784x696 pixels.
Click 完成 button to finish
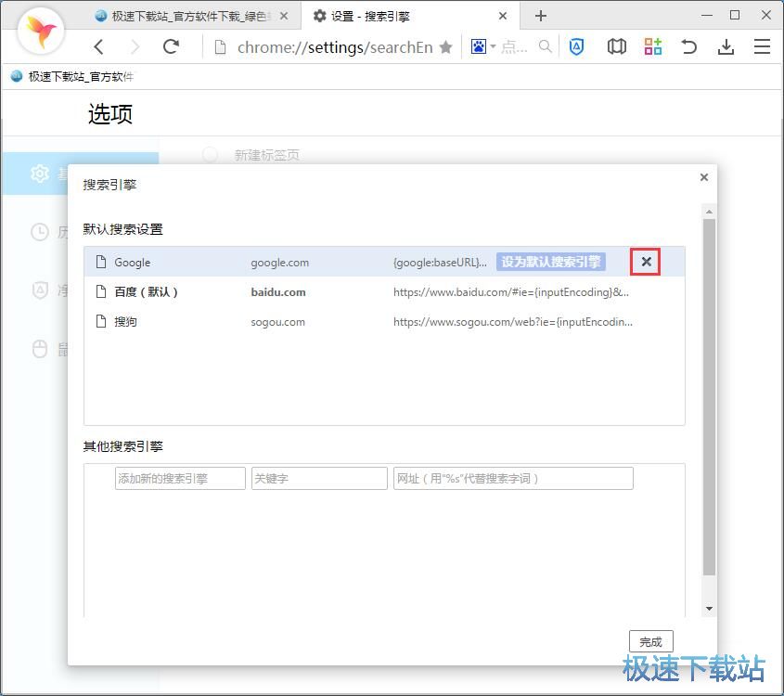click(x=651, y=641)
